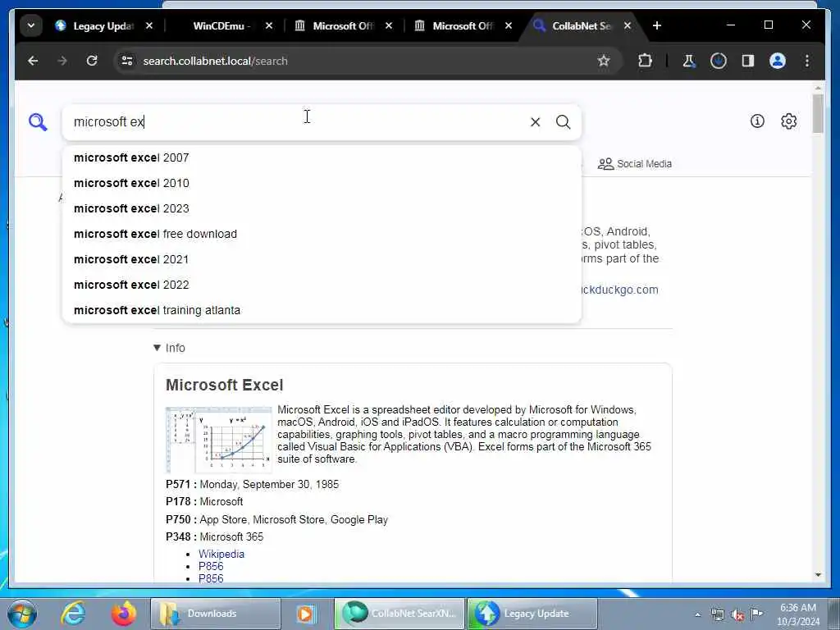
Task: Click the P571 release date row
Action: (x=253, y=484)
